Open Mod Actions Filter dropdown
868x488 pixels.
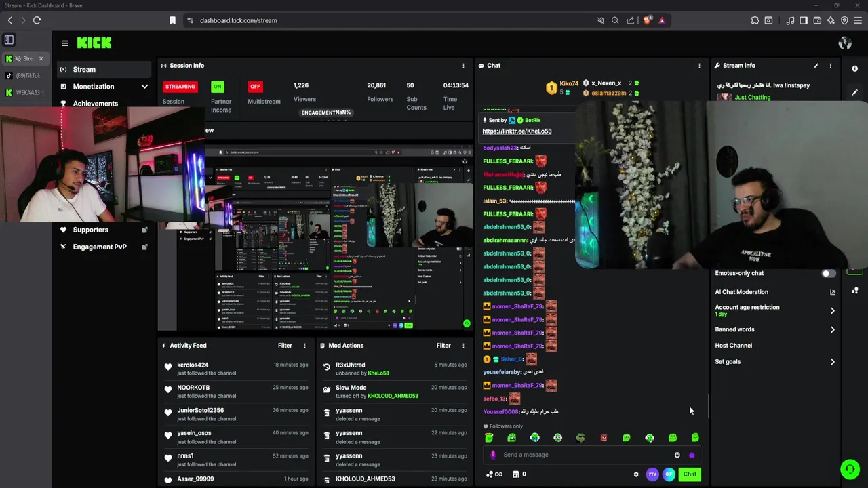(443, 346)
